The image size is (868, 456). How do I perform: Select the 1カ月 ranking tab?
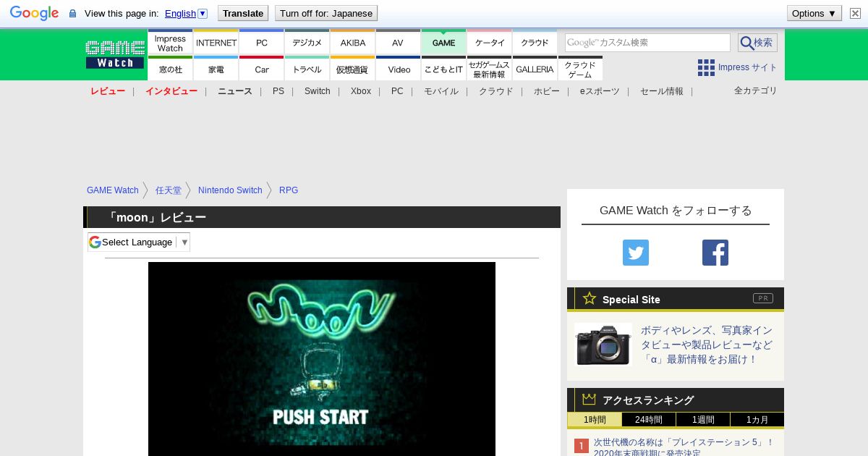pyautogui.click(x=757, y=420)
